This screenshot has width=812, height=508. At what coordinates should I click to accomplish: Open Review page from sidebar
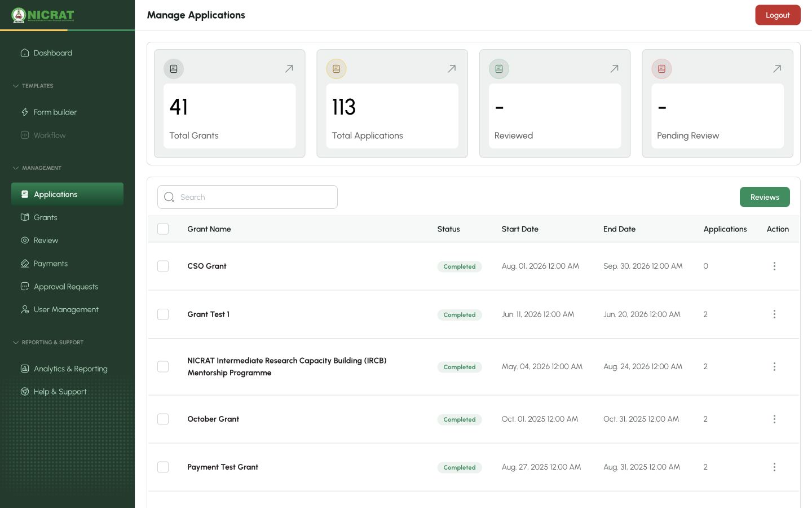[x=67, y=240]
